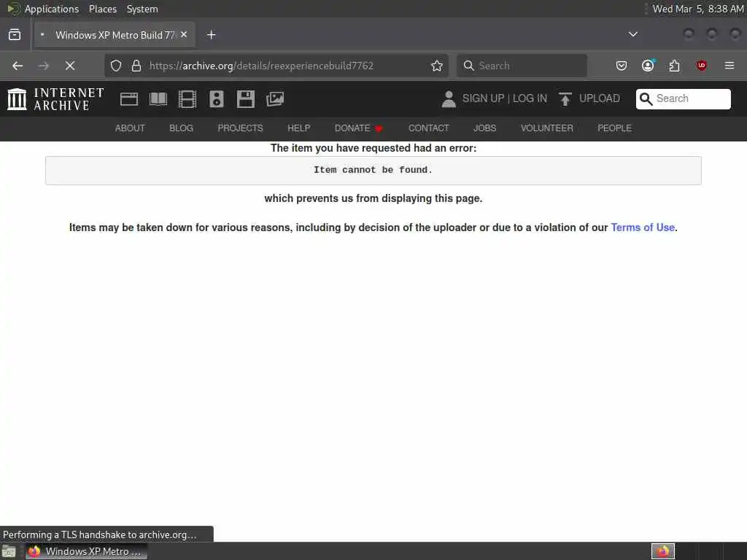The height and width of the screenshot is (560, 747).
Task: Open the Audio speaker icon
Action: click(216, 99)
